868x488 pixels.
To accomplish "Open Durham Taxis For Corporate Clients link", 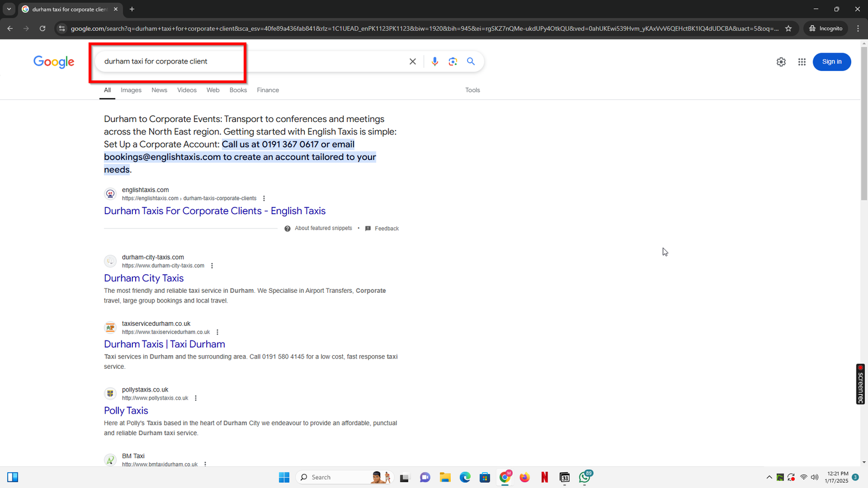I will click(215, 211).
